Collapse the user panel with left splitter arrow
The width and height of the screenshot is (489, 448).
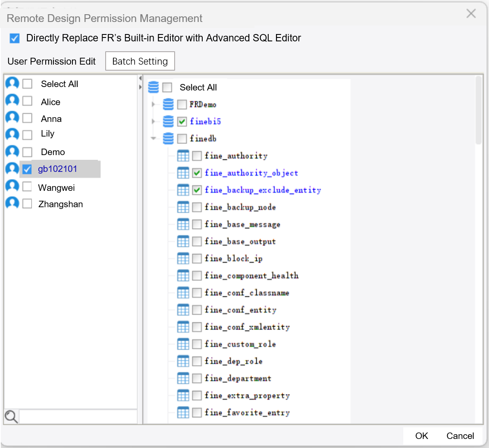140,78
